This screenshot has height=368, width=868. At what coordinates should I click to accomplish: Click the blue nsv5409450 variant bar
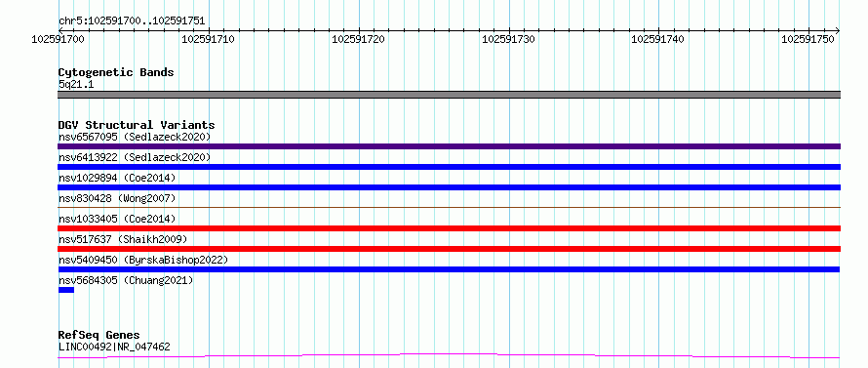449,269
